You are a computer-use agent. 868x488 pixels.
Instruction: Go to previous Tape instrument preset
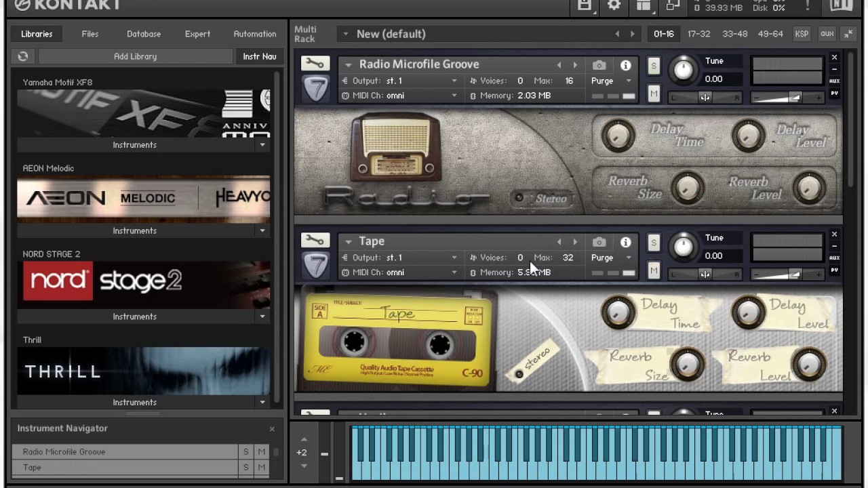(559, 242)
